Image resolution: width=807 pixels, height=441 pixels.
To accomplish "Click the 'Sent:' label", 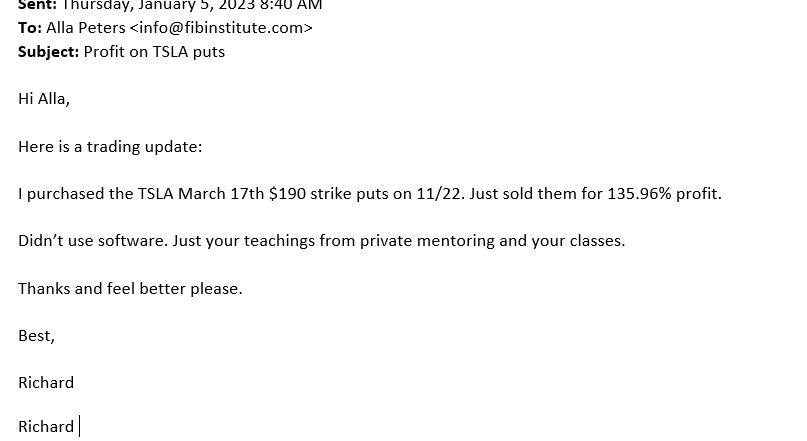I will click(x=38, y=5).
